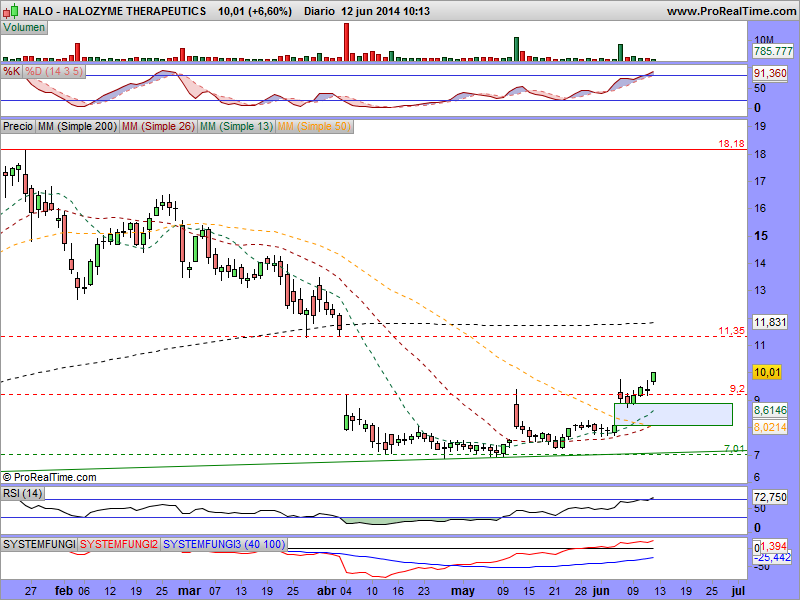Image resolution: width=800 pixels, height=600 pixels.
Task: Click the candlestick chart icon beside HALO title
Action: (x=11, y=11)
